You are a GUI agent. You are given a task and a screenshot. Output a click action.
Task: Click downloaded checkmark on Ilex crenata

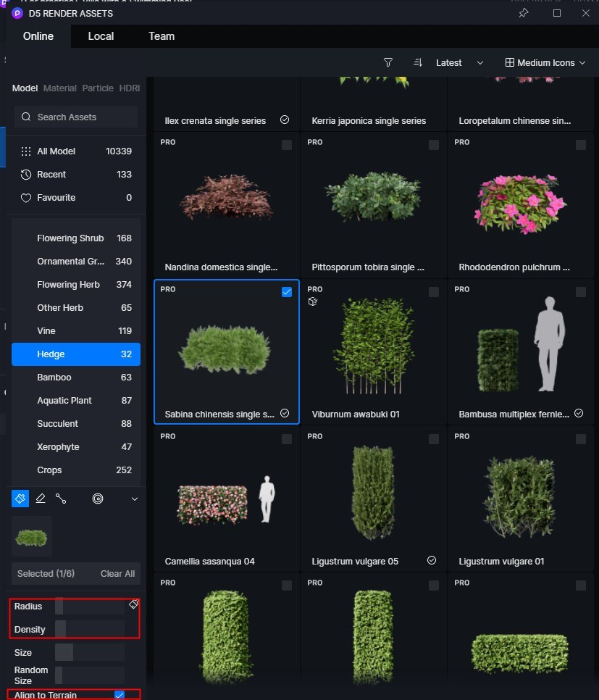pyautogui.click(x=285, y=120)
